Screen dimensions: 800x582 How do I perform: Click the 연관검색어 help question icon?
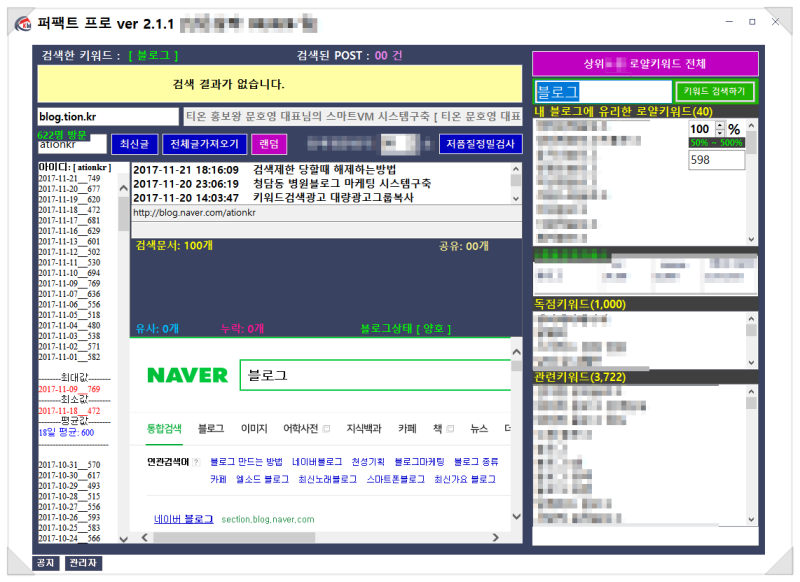click(196, 462)
